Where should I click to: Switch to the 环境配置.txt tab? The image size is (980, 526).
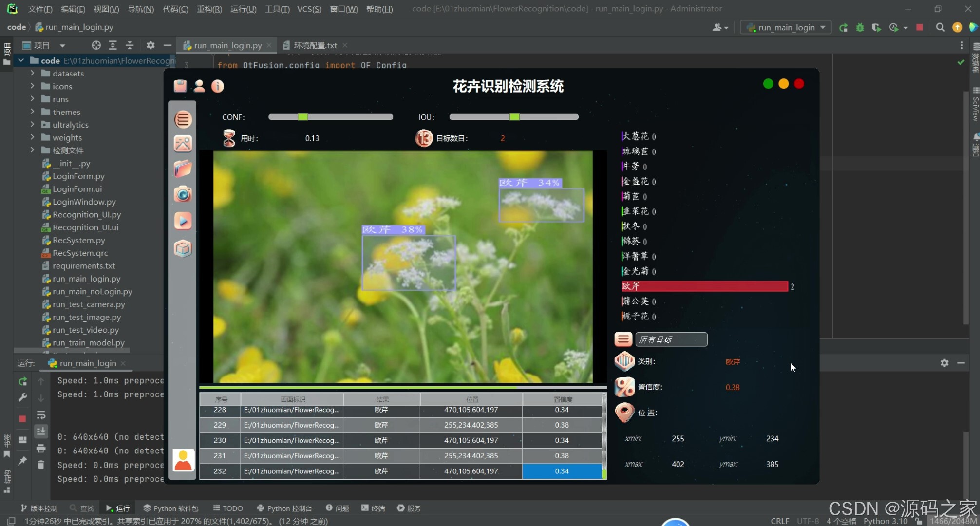click(x=315, y=45)
